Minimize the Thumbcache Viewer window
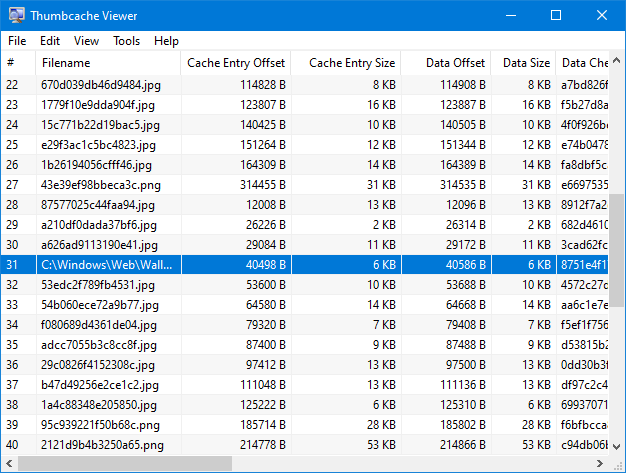This screenshot has height=473, width=626. pos(511,15)
